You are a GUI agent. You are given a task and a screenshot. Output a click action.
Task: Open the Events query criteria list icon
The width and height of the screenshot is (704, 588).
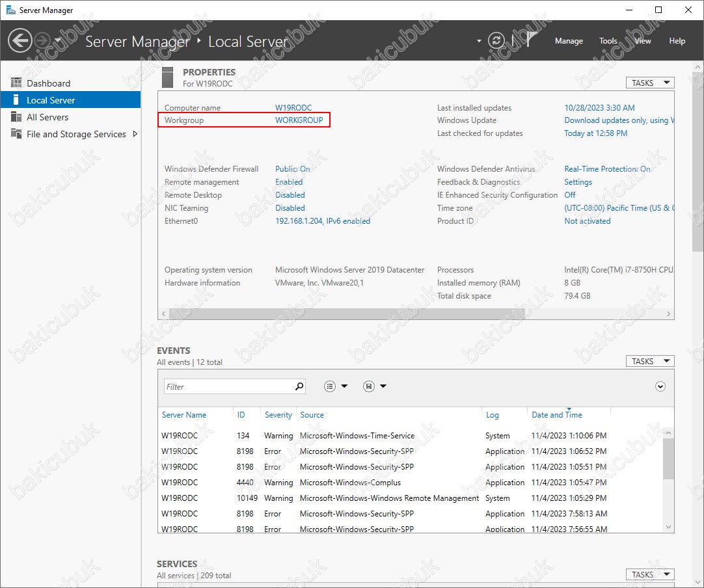330,386
